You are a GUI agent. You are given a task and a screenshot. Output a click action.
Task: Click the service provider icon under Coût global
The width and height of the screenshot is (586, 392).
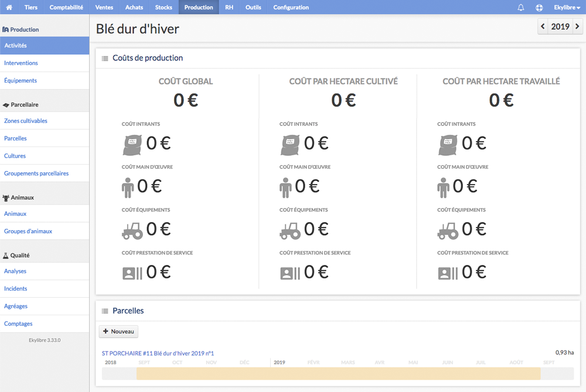132,273
